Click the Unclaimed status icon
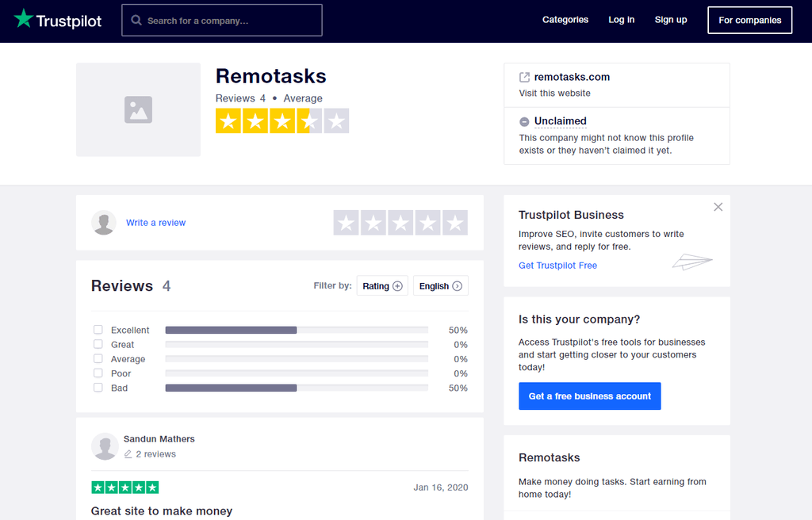812x520 pixels. (x=523, y=121)
